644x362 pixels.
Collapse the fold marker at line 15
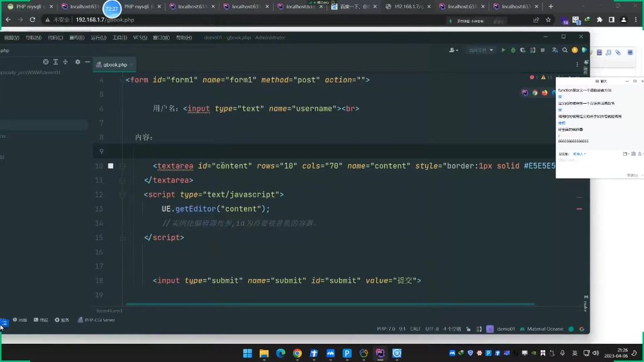(x=123, y=238)
